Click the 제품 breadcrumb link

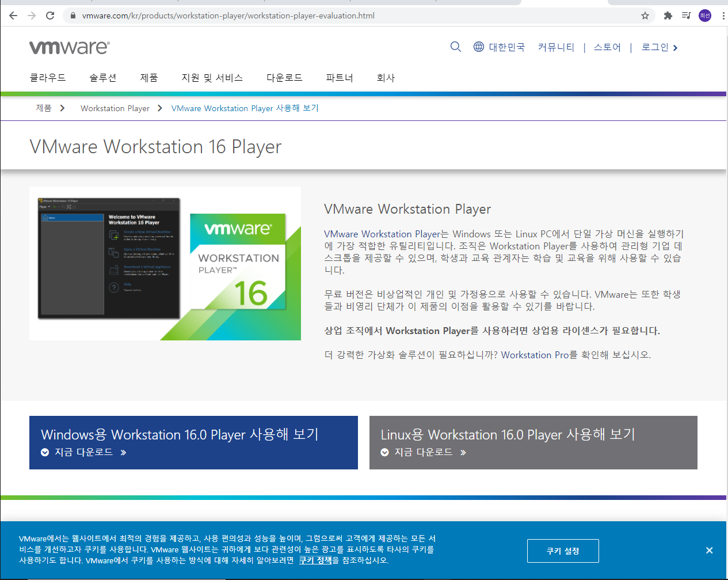click(x=44, y=108)
